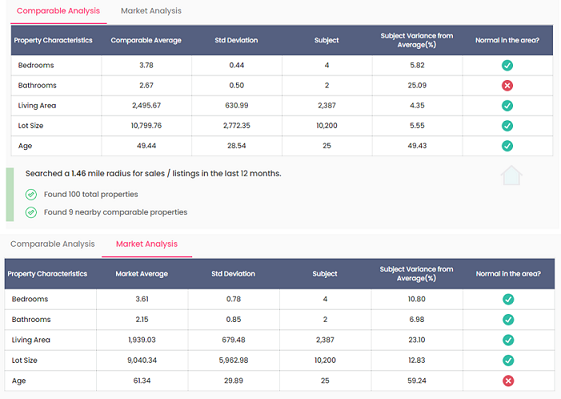Click green check icon for comparable Age row
This screenshot has height=399, width=561.
tap(507, 146)
